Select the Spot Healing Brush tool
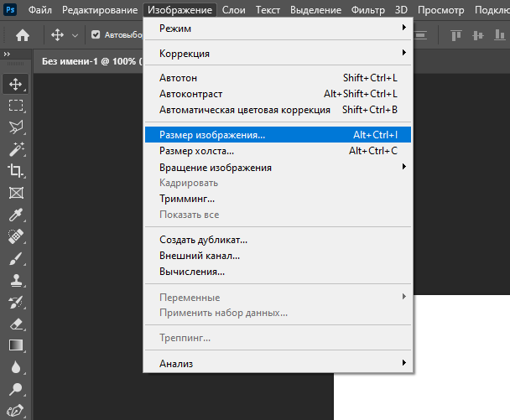Screen dimensions: 510x420 coord(16,236)
